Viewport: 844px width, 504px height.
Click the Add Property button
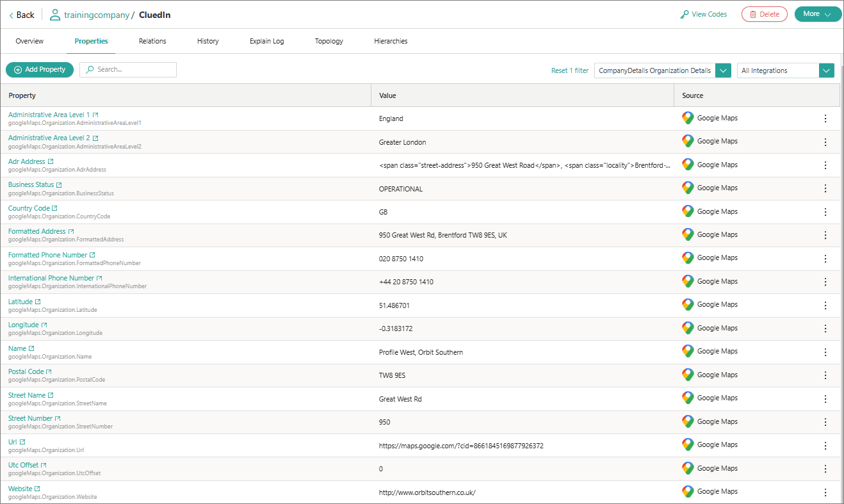(x=40, y=70)
